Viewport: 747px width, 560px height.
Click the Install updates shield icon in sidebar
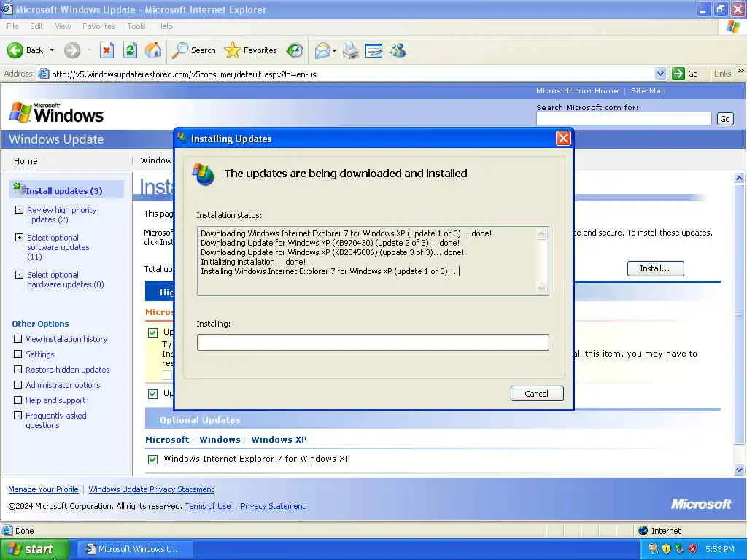point(18,189)
